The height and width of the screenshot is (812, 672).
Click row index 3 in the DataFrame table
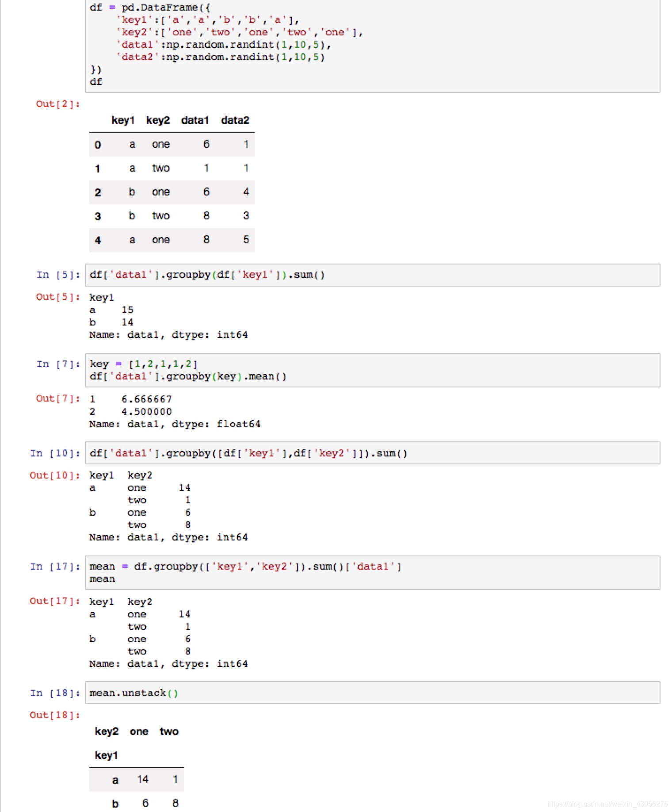(x=98, y=216)
